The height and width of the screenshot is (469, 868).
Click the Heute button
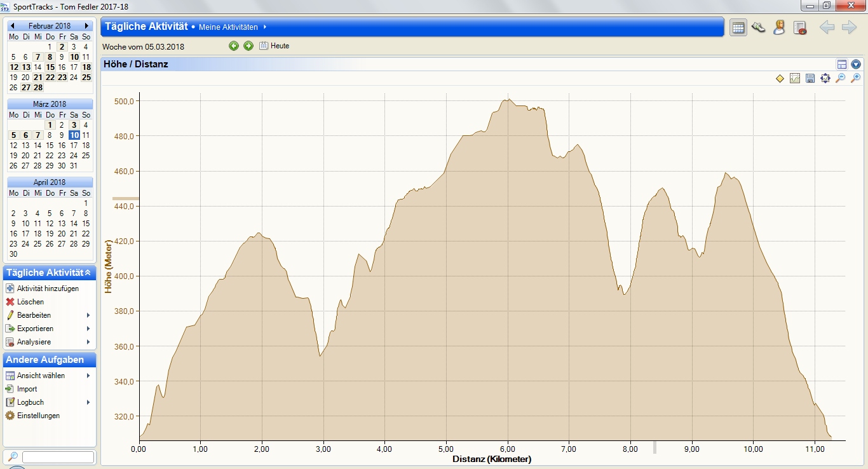pyautogui.click(x=275, y=46)
